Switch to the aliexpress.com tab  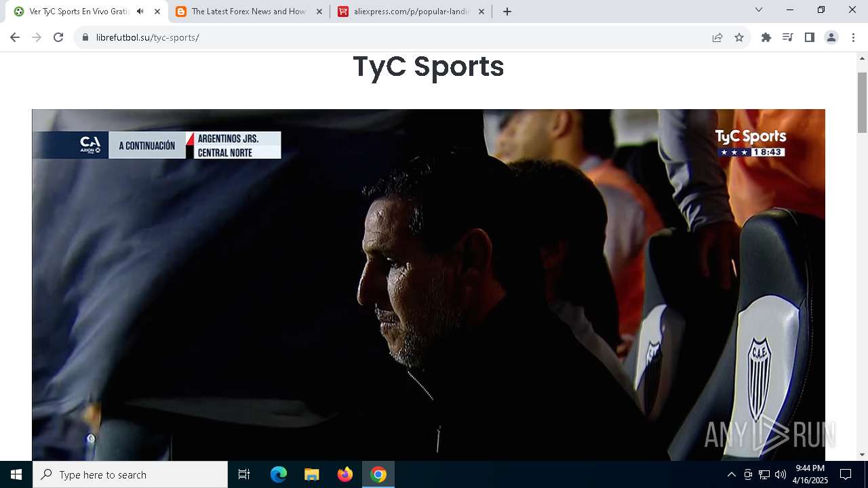coord(412,12)
